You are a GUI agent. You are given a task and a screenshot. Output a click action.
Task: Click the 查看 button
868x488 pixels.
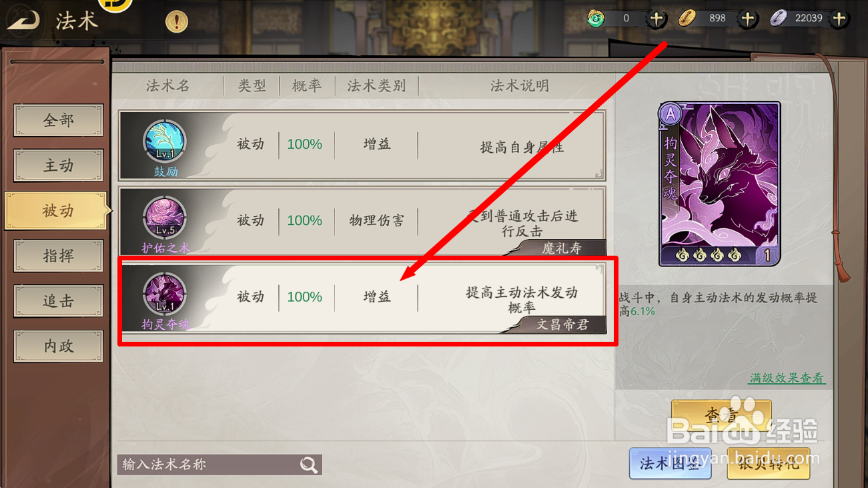pyautogui.click(x=721, y=416)
